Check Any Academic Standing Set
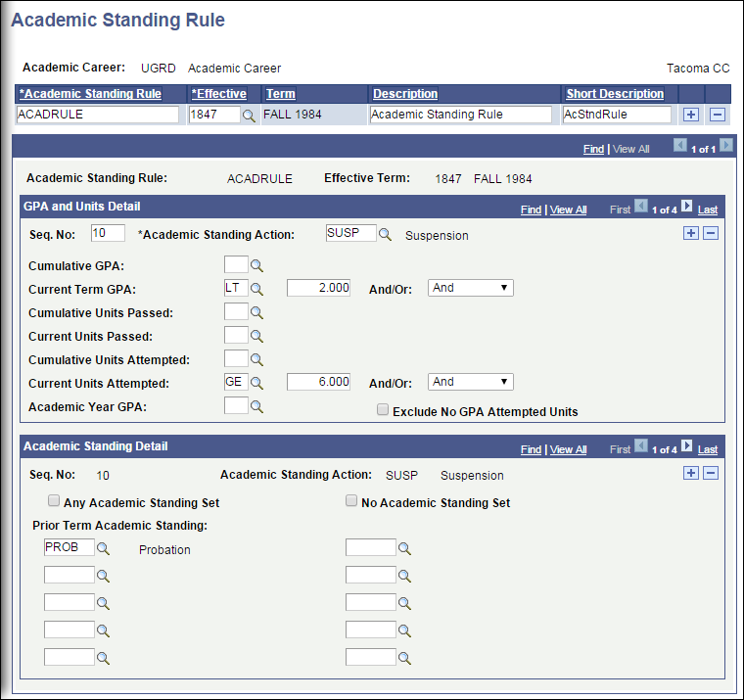This screenshot has height=700, width=744. [x=54, y=500]
